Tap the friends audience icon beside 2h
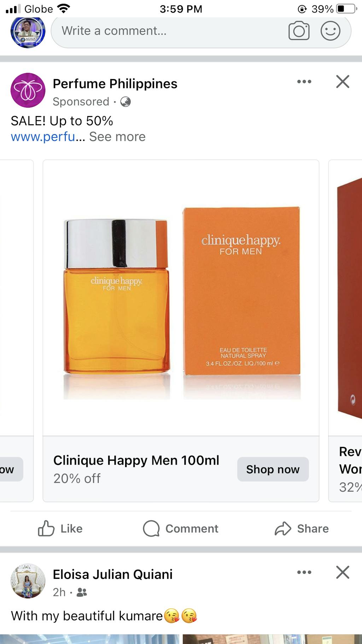 [82, 592]
